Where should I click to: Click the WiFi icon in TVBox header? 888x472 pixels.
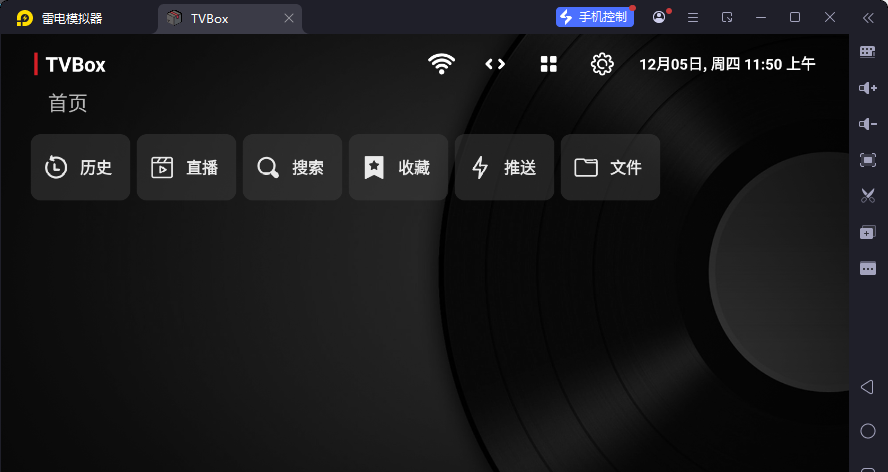(441, 64)
